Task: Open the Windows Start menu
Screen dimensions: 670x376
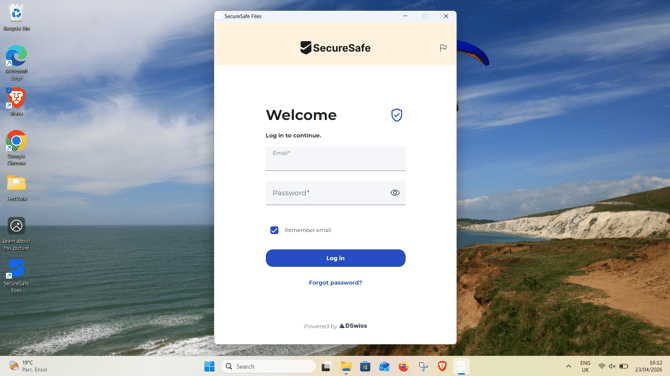Action: pyautogui.click(x=209, y=366)
